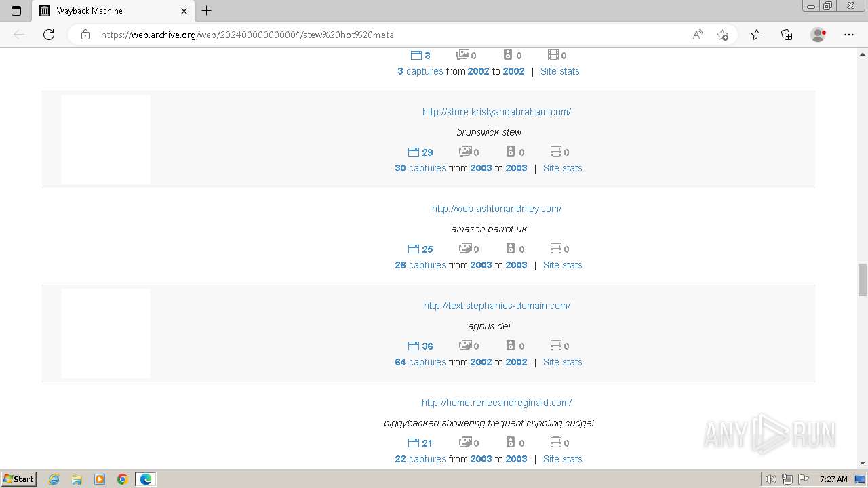Open File Explorer from taskbar

pyautogui.click(x=77, y=479)
